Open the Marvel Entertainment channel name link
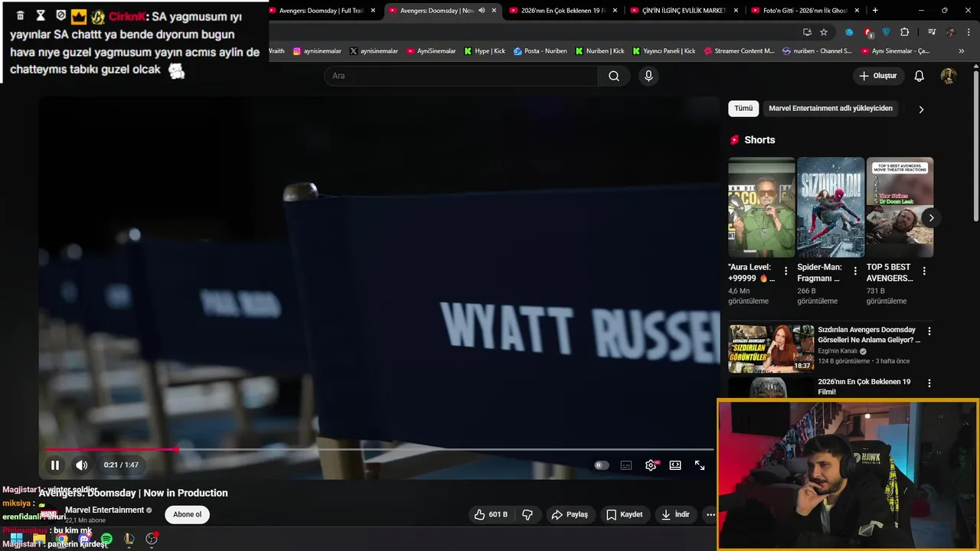This screenshot has width=980, height=551. click(x=104, y=510)
